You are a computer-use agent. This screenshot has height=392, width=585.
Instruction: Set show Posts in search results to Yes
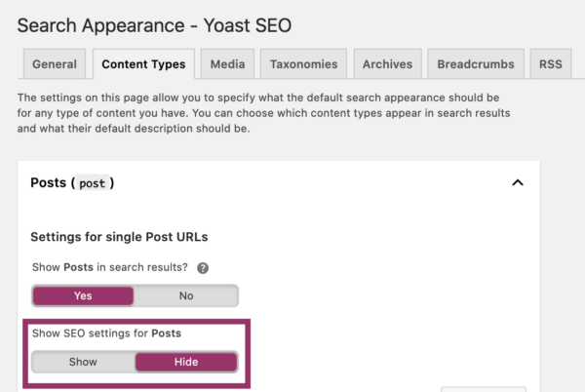[83, 295]
